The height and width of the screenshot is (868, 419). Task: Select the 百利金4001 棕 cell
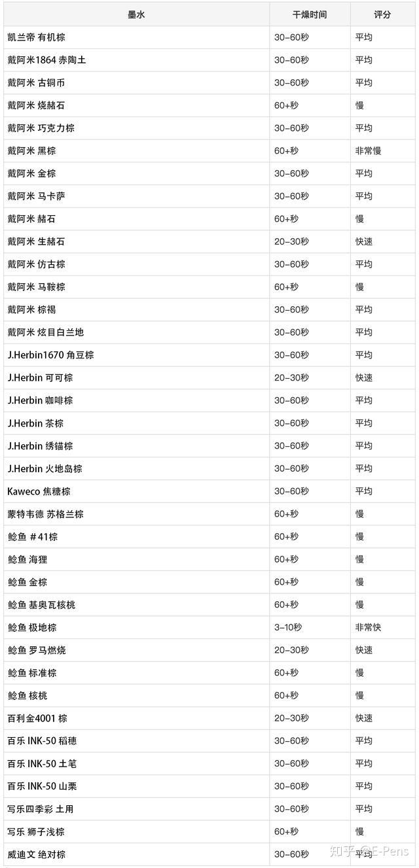click(x=37, y=718)
